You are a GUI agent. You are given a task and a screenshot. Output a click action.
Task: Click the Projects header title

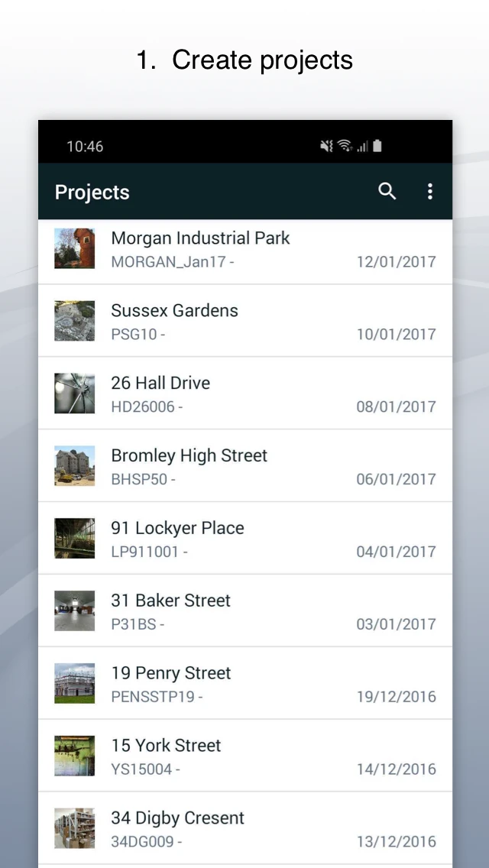coord(92,193)
